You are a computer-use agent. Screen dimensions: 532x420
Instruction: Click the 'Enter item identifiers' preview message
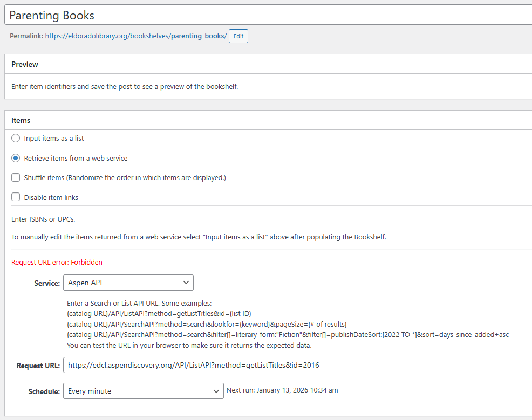[125, 86]
